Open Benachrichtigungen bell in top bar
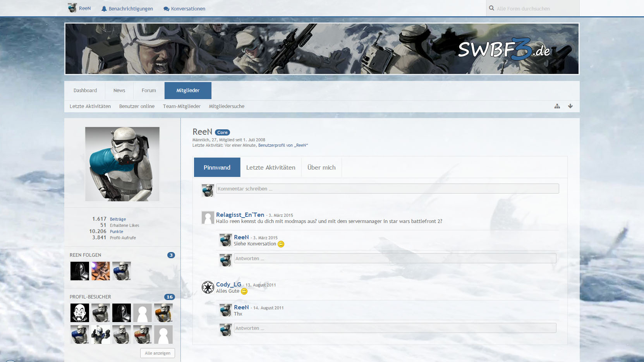Screen dimensions: 644x362 [127, 9]
